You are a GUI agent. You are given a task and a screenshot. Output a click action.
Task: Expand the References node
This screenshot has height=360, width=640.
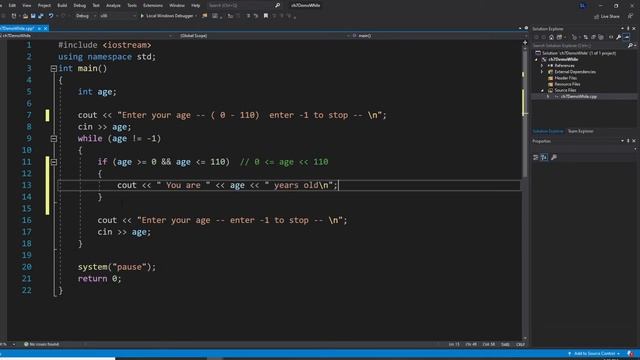pyautogui.click(x=542, y=66)
